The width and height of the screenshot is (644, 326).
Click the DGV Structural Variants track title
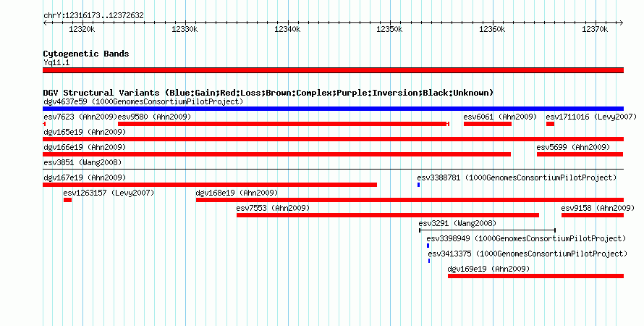coord(268,93)
